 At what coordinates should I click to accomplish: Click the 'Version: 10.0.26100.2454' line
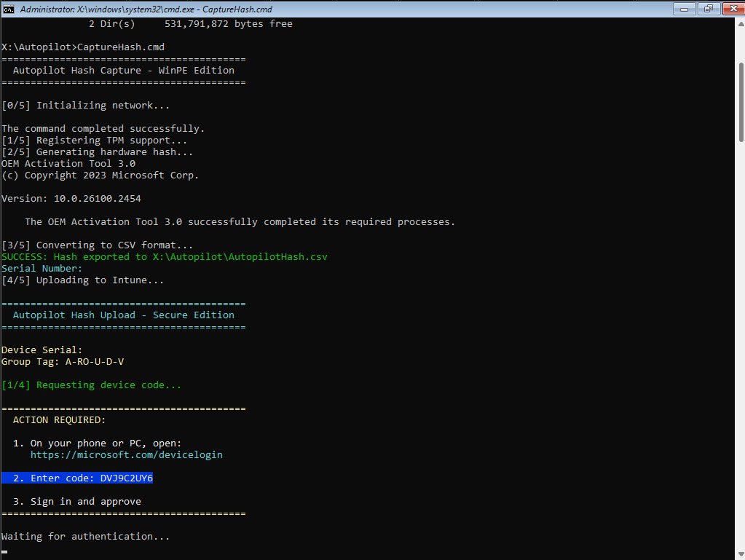point(76,199)
